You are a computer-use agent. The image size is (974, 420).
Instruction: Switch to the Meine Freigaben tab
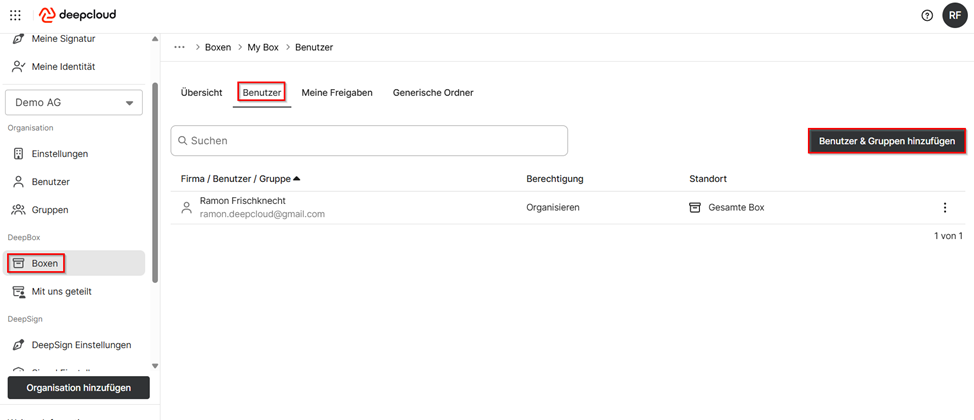coord(337,93)
